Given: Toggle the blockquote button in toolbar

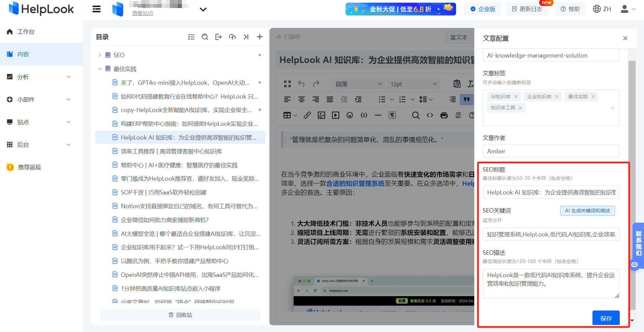Looking at the screenshot, I should (466, 99).
